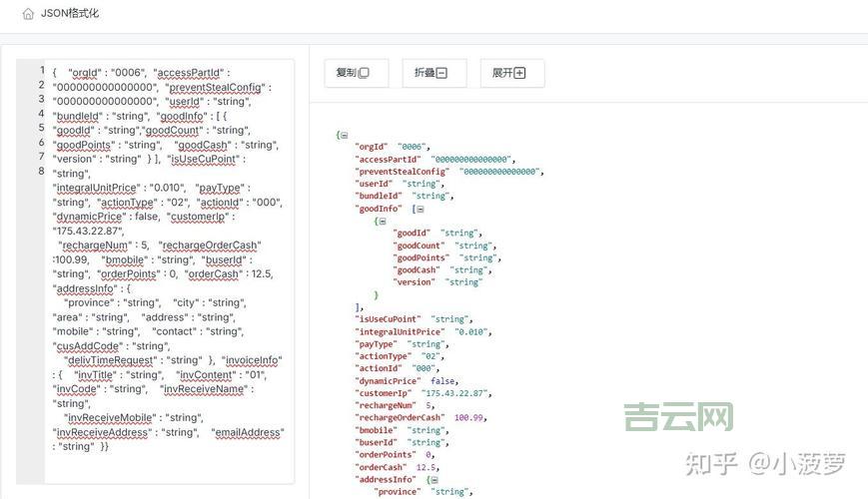This screenshot has height=499, width=868.
Task: Click the "dynamicPrice" false value
Action: point(442,381)
